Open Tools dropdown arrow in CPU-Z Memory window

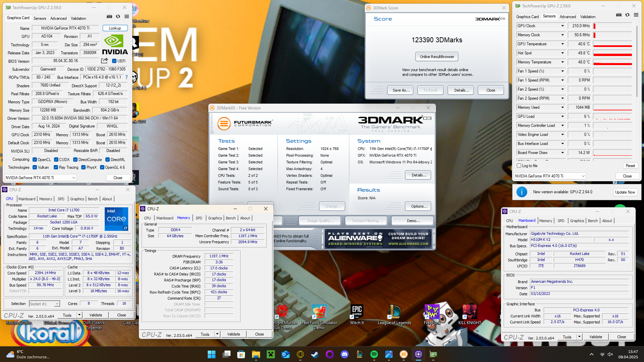coord(217,334)
